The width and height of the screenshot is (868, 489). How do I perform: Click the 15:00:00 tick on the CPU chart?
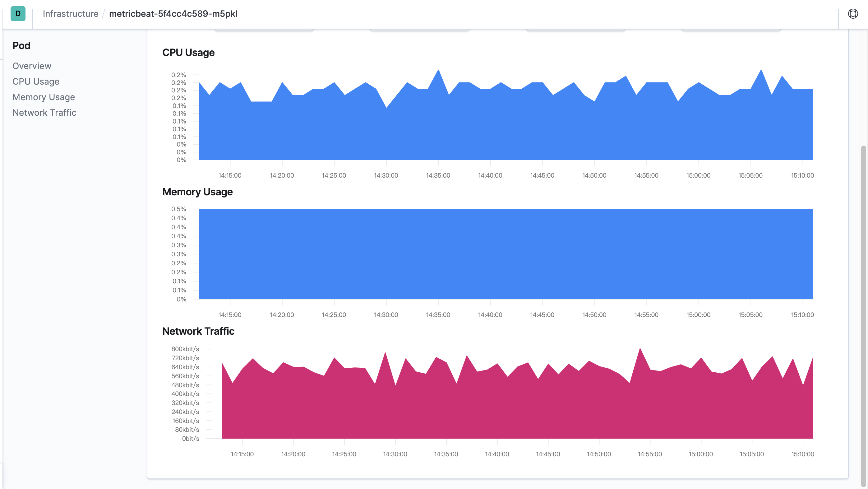coord(698,175)
